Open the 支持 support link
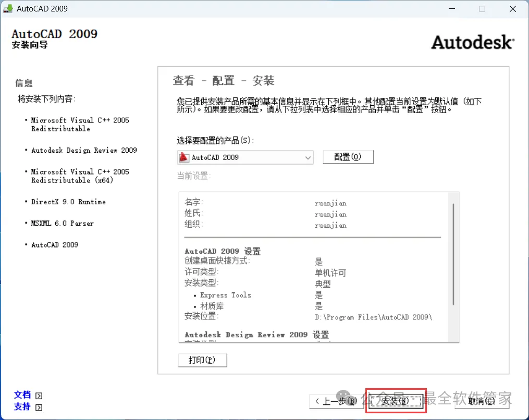Screen dimensions: 529x420 pos(22,406)
